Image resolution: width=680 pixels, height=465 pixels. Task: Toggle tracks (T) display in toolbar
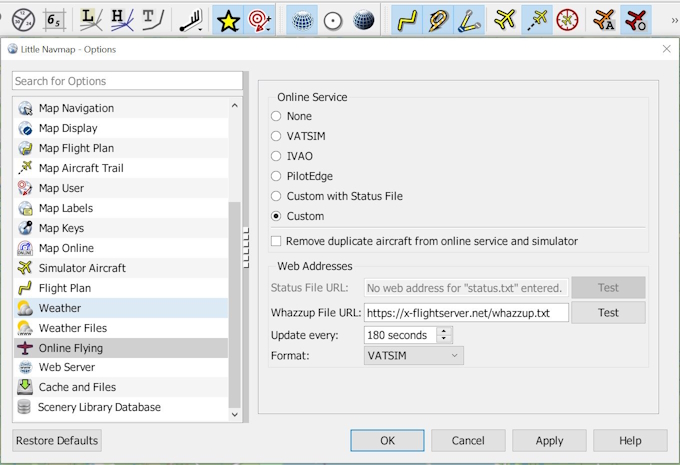click(x=152, y=20)
